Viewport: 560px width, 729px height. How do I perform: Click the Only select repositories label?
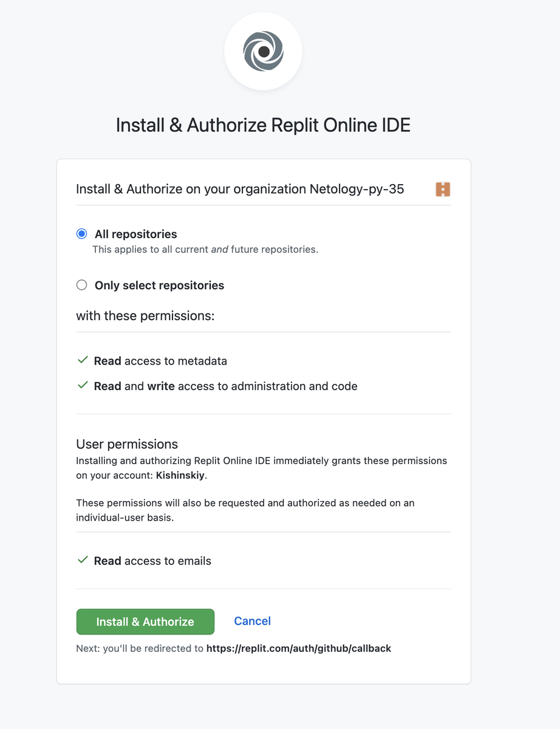point(159,286)
